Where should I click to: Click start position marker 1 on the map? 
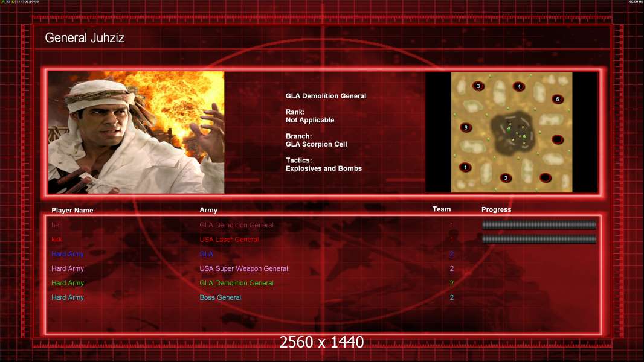click(465, 167)
